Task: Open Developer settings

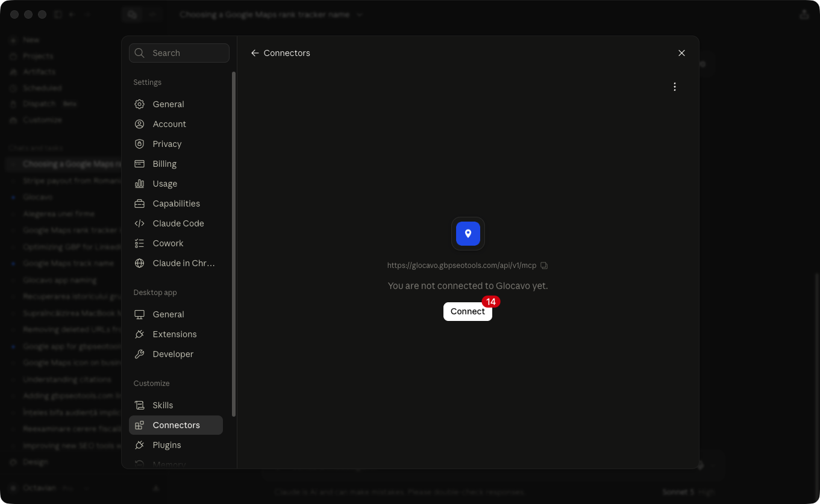Action: (x=176, y=354)
